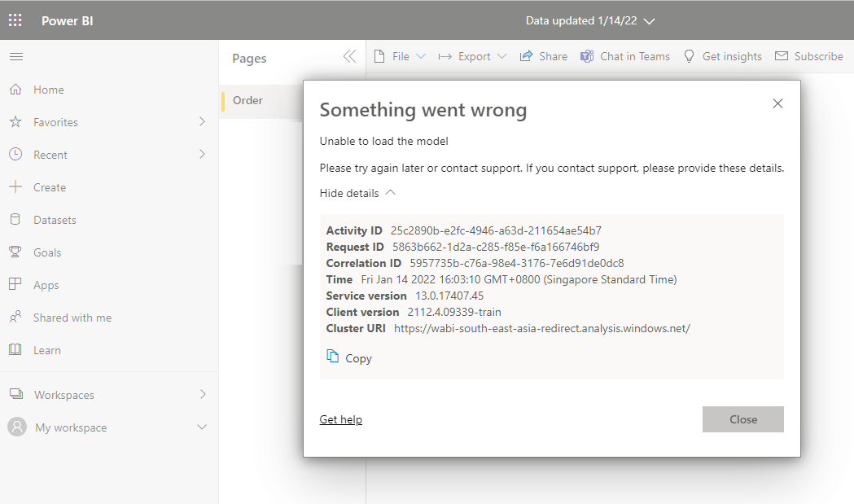Open the File menu dropdown arrow
The width and height of the screenshot is (854, 504).
420,56
